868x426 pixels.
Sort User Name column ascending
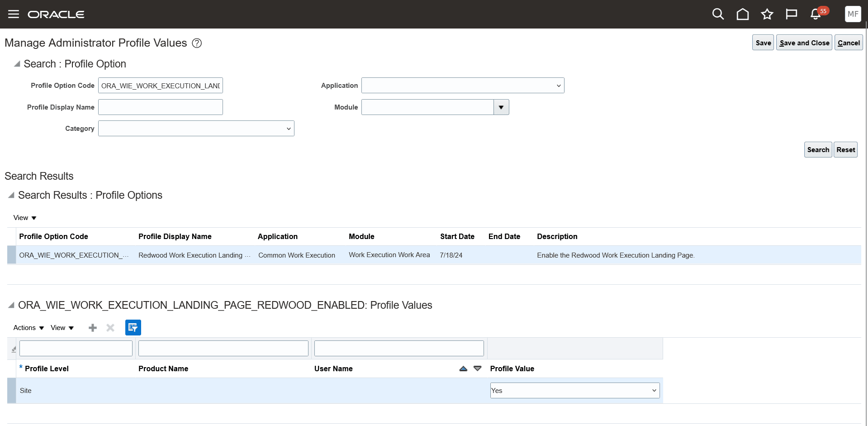[x=463, y=369]
